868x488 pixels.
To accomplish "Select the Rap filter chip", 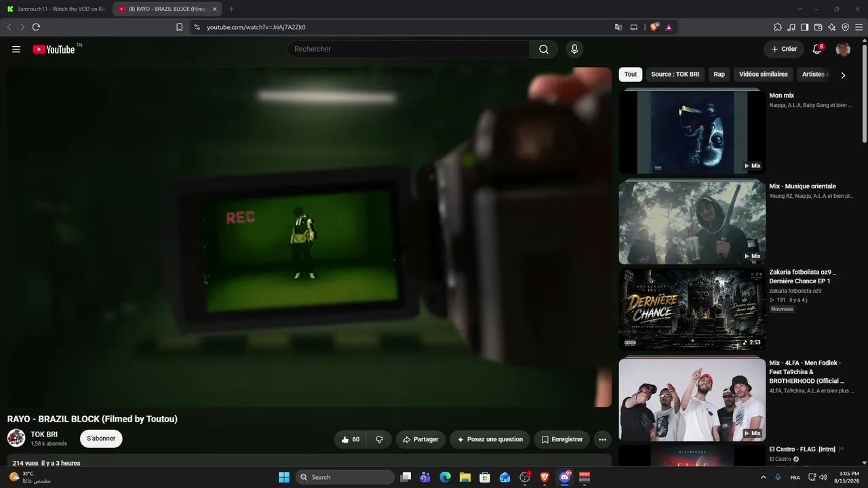I will (x=719, y=75).
